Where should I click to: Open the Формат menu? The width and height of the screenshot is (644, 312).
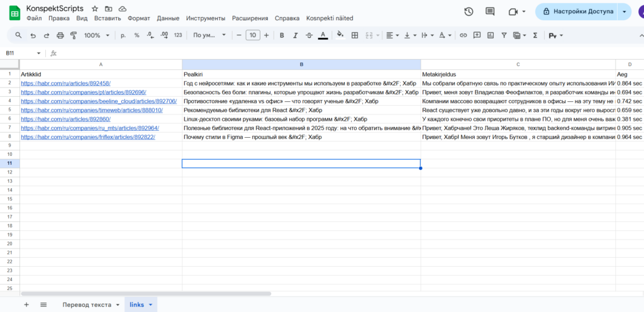point(139,18)
